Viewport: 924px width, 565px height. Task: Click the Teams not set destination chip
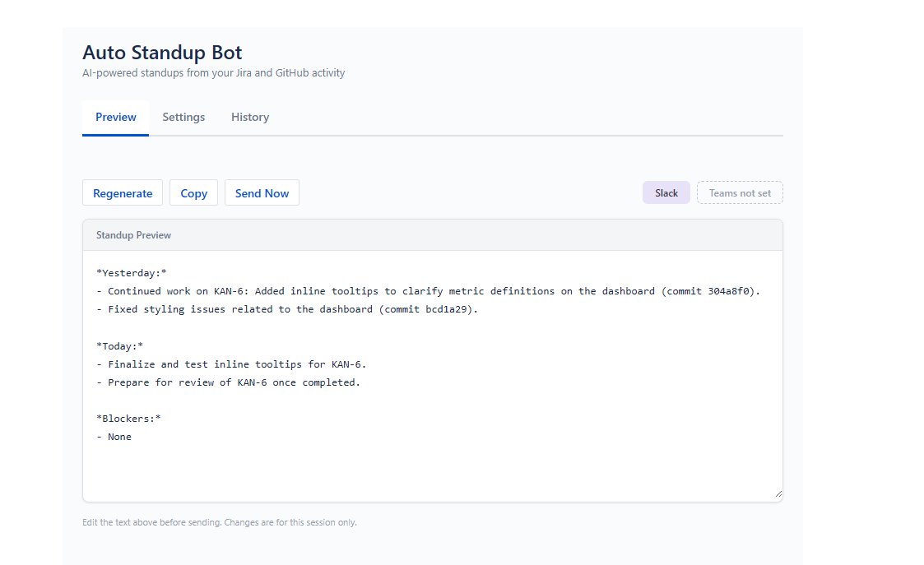(x=739, y=192)
